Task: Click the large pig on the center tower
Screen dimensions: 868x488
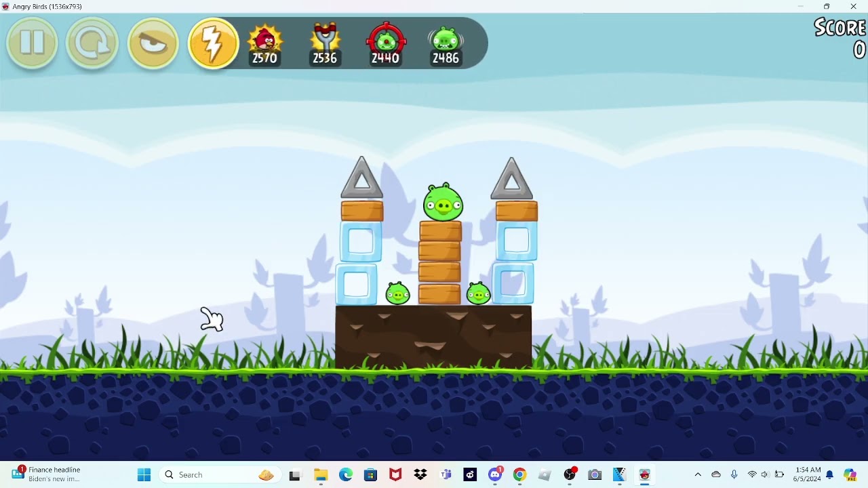Action: coord(443,202)
